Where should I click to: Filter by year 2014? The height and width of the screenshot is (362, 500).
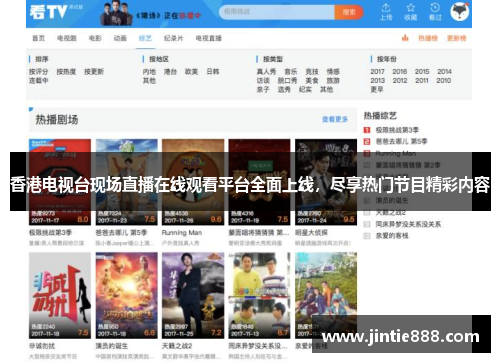[444, 72]
